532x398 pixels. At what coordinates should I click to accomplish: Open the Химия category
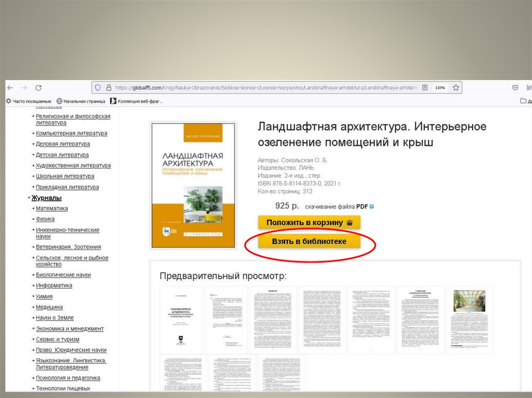(44, 296)
